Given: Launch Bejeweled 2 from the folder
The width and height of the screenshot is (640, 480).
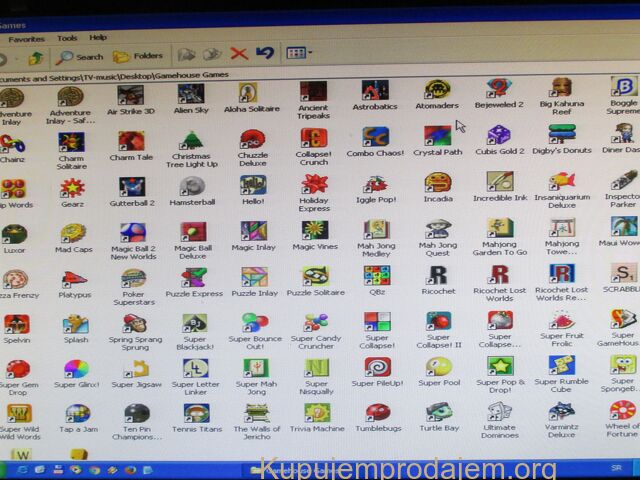Looking at the screenshot, I should click(497, 89).
